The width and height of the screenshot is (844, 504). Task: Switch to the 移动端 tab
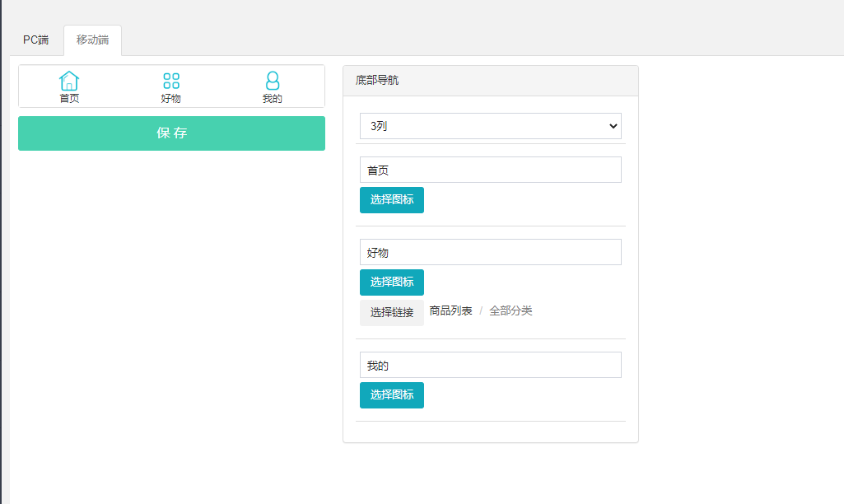(92, 40)
